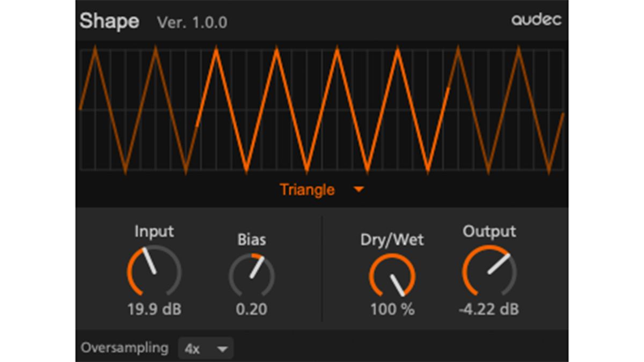The width and height of the screenshot is (644, 362).
Task: Select the Dry/Wet mix knob
Action: [x=393, y=275]
